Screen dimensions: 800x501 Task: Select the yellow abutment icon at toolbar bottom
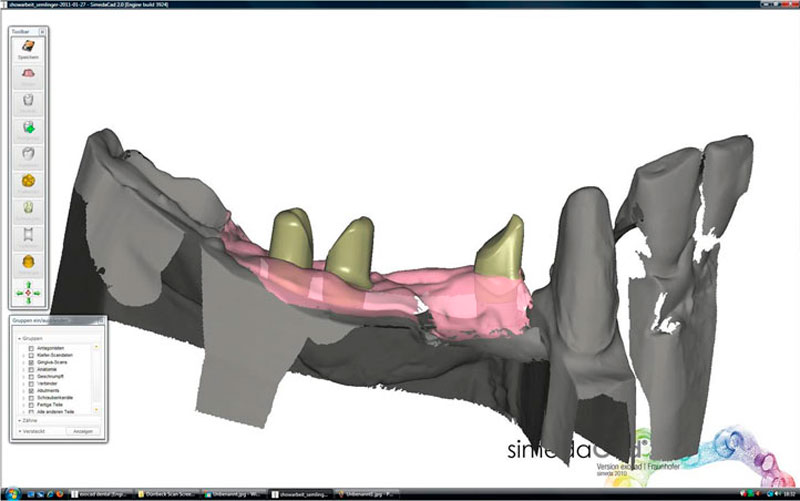point(28,262)
